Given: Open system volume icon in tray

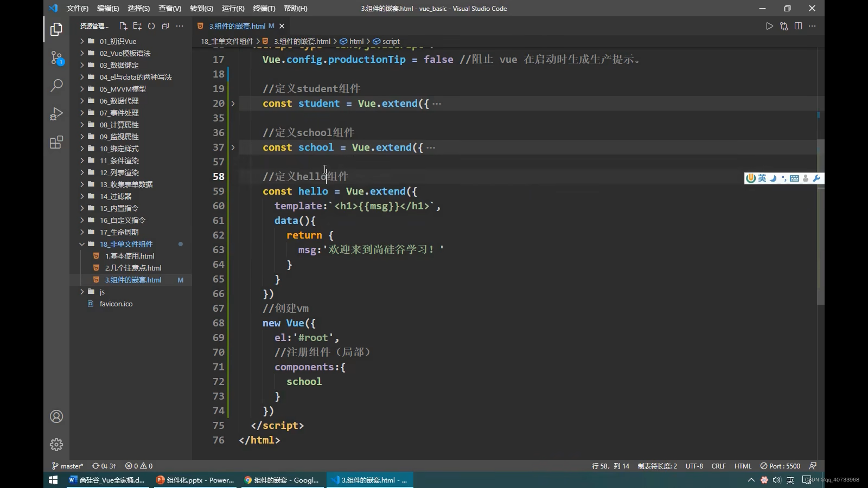Looking at the screenshot, I should (x=777, y=480).
